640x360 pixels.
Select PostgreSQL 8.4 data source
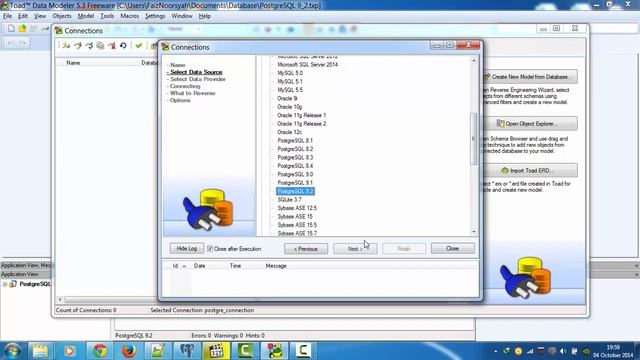pyautogui.click(x=295, y=166)
